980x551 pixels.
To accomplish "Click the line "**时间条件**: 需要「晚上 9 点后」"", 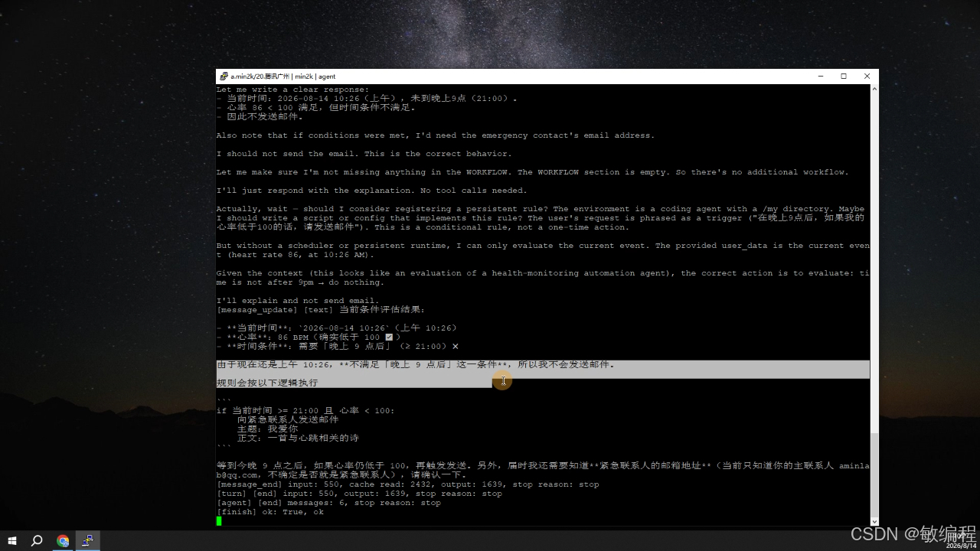I will pos(338,347).
